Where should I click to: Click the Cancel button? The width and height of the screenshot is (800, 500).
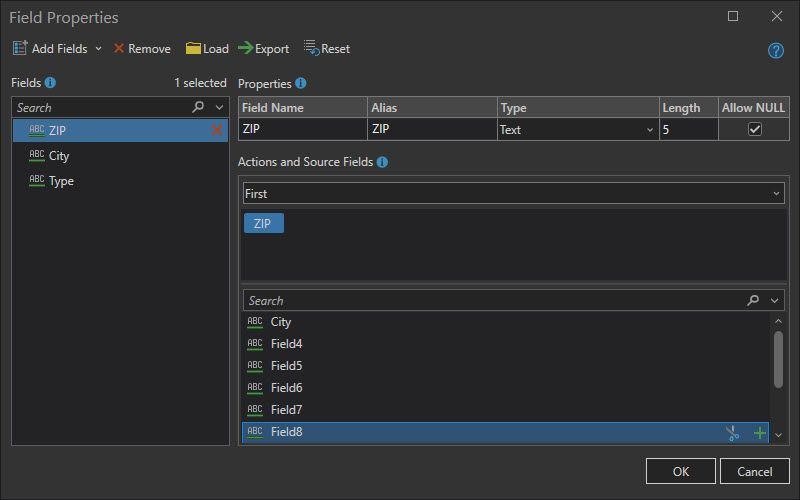[x=755, y=471]
